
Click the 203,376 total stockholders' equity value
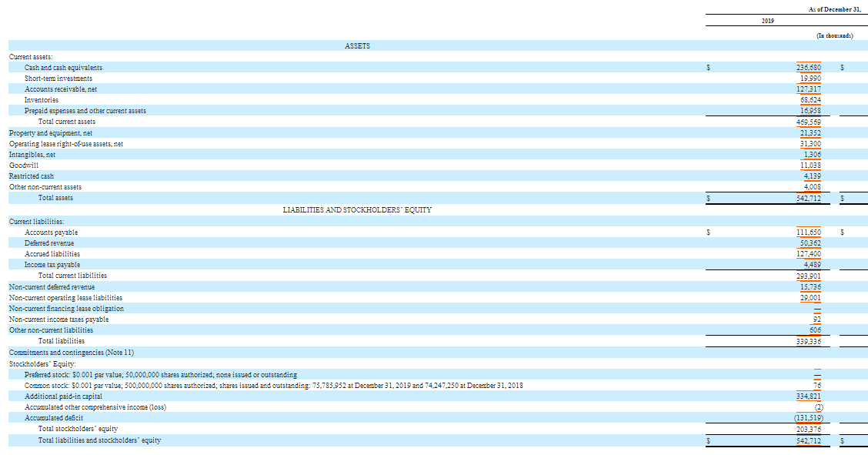pos(809,429)
